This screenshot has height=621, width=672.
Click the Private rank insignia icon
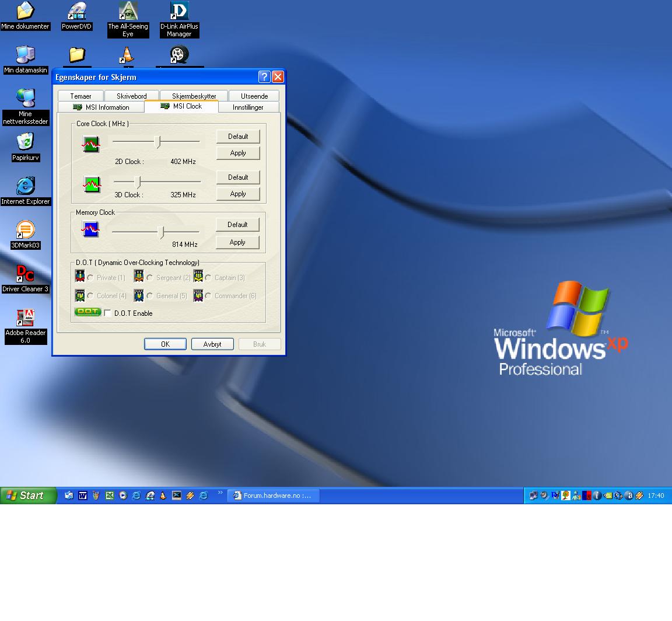pos(80,275)
